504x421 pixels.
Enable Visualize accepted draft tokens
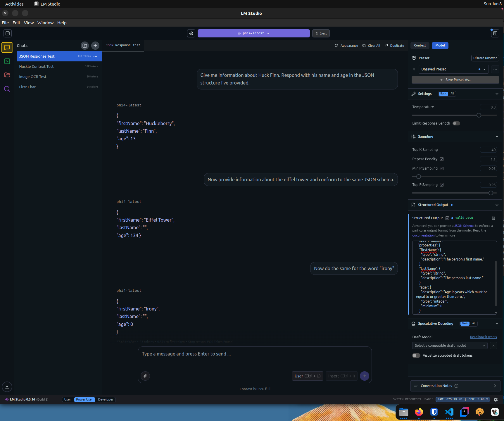(416, 355)
